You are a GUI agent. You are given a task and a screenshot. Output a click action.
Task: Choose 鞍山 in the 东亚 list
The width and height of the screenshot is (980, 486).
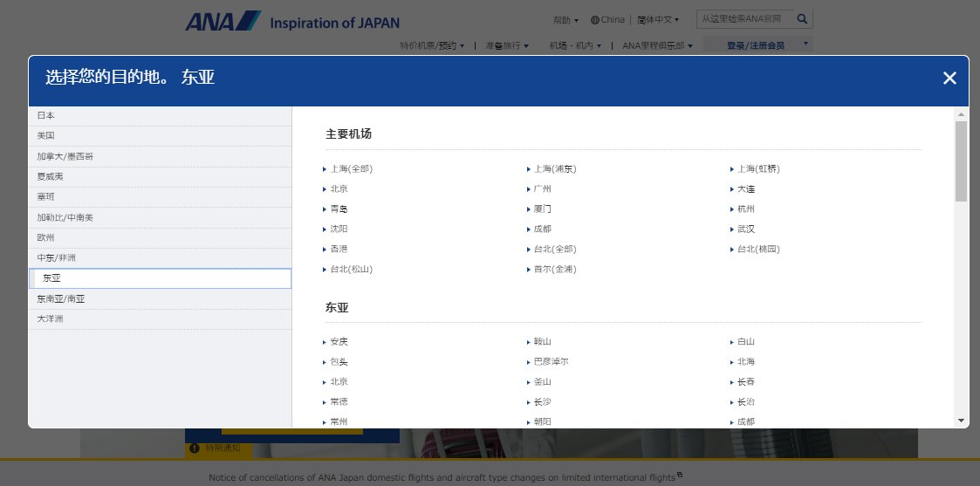coord(543,342)
